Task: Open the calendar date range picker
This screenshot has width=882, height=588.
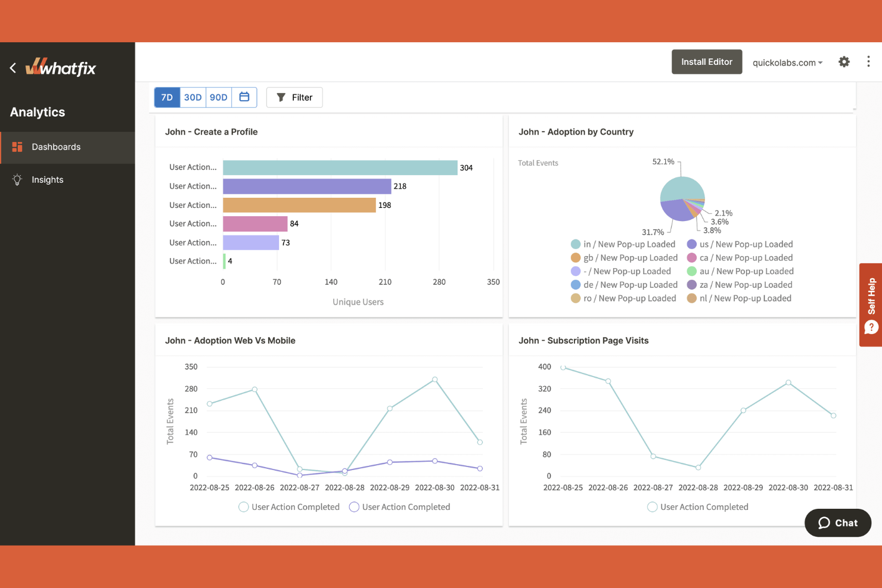Action: click(x=244, y=97)
